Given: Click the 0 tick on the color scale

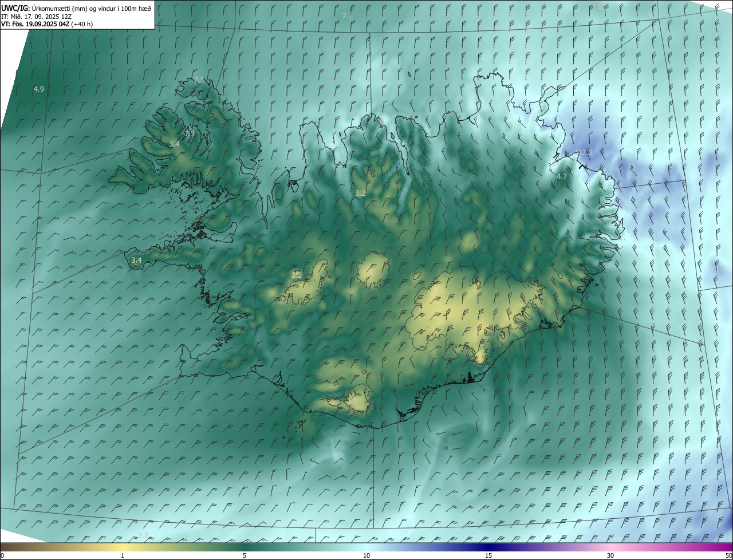Looking at the screenshot, I should click(2, 555).
